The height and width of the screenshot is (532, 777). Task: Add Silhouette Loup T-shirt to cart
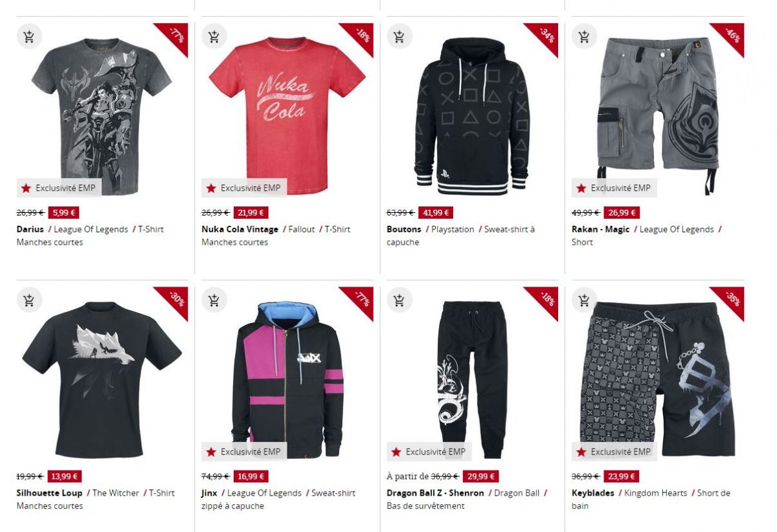[x=28, y=300]
